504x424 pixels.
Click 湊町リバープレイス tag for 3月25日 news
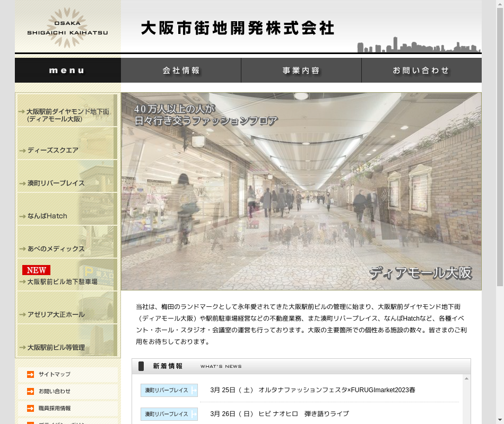click(169, 390)
